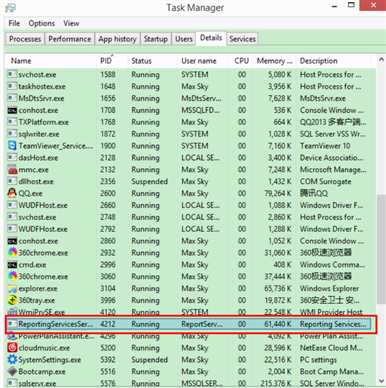Click user name MSSQLFD... of conhost.exe
The width and height of the screenshot is (386, 388).
point(200,110)
